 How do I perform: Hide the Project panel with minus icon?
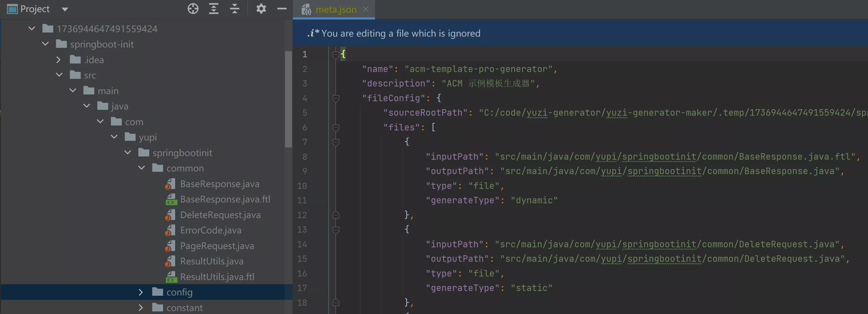click(x=282, y=9)
